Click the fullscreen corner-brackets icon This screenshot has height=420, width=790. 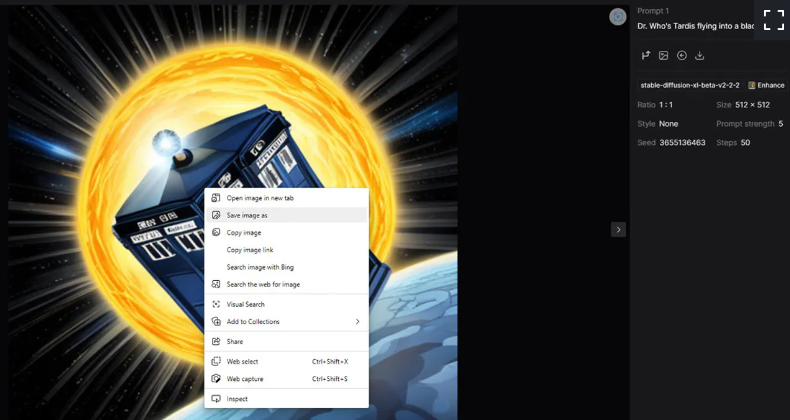(773, 20)
